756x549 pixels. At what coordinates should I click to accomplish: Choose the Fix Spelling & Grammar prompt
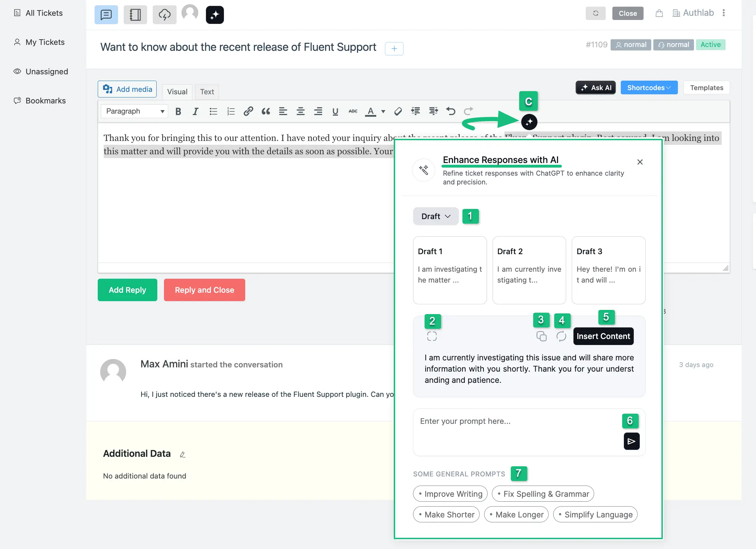(543, 494)
